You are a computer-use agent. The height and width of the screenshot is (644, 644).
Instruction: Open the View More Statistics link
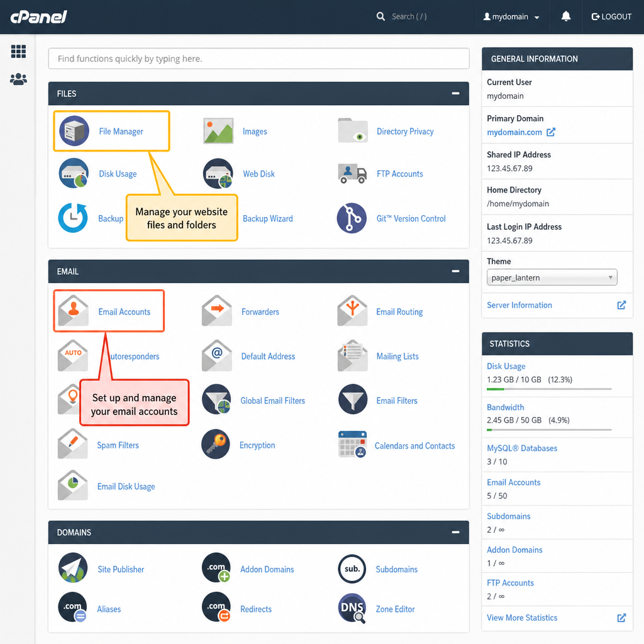(x=521, y=618)
